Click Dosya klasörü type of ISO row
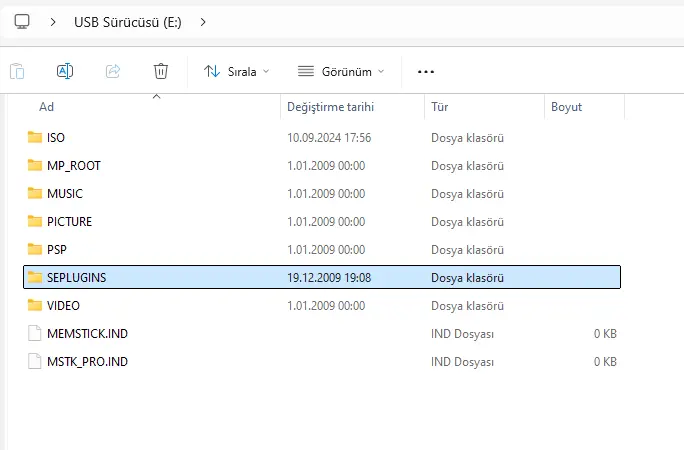The width and height of the screenshot is (684, 450). [467, 138]
